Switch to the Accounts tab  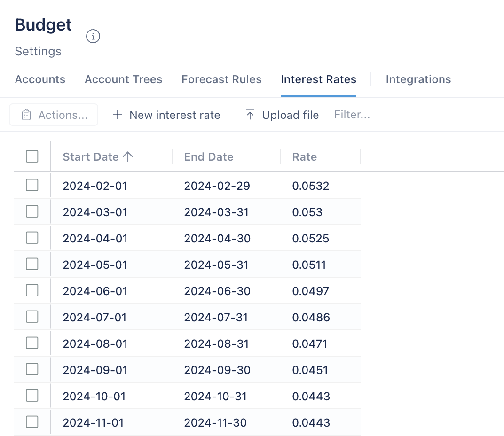pos(40,79)
